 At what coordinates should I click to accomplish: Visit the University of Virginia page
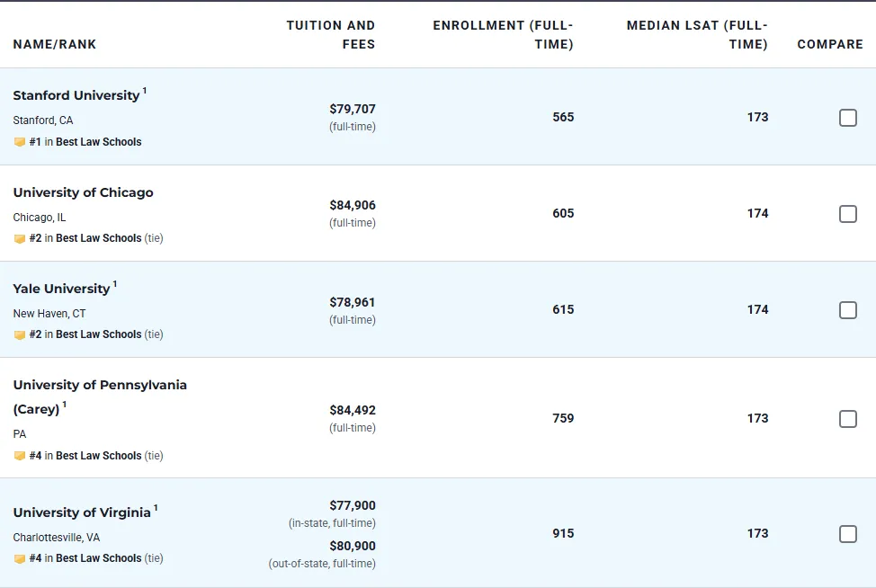tap(82, 512)
